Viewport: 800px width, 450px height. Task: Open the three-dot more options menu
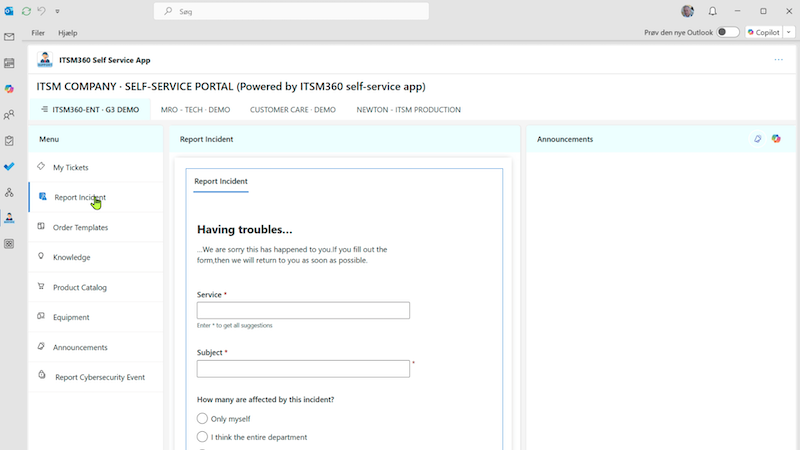click(x=778, y=60)
